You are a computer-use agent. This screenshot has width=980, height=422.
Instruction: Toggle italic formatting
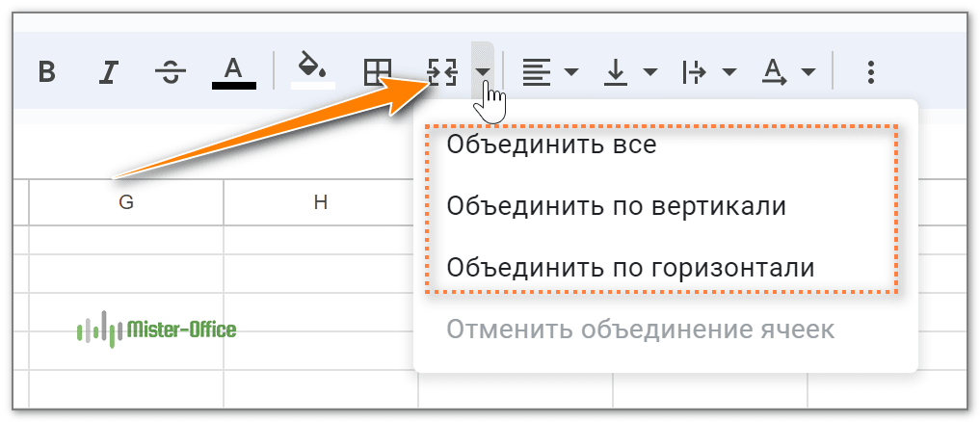click(x=109, y=72)
